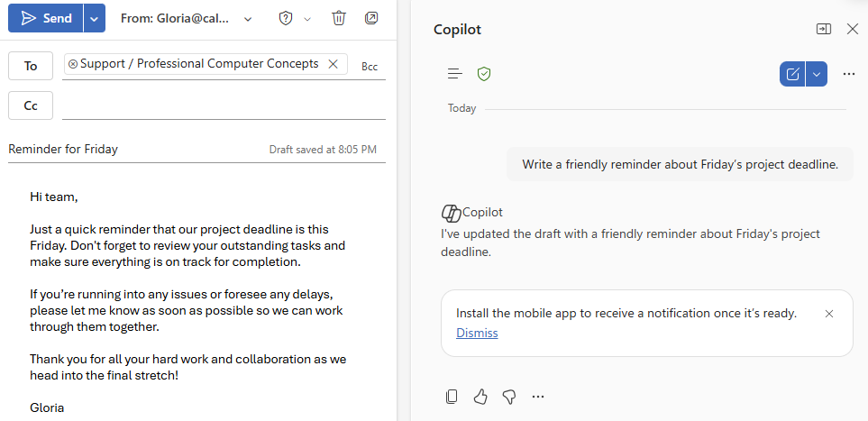The image size is (868, 421).
Task: Open more actions below the response
Action: click(538, 397)
